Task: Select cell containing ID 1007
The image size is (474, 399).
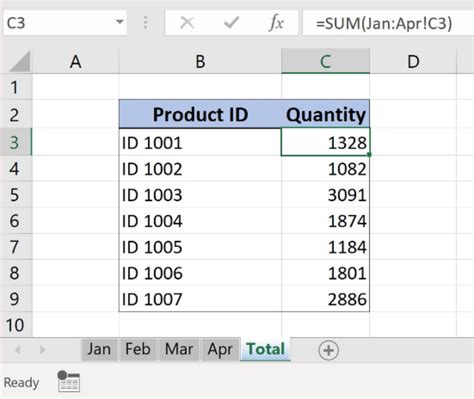Action: point(200,299)
